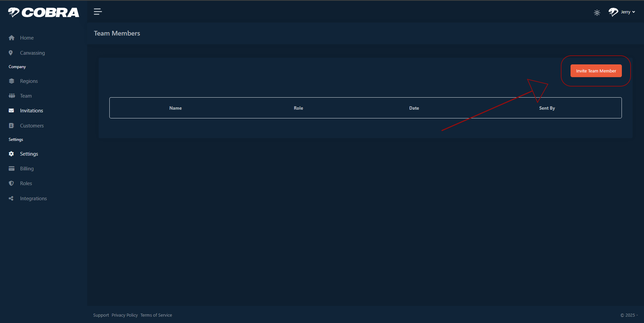This screenshot has width=644, height=323.
Task: Click the Name column header
Action: click(175, 108)
